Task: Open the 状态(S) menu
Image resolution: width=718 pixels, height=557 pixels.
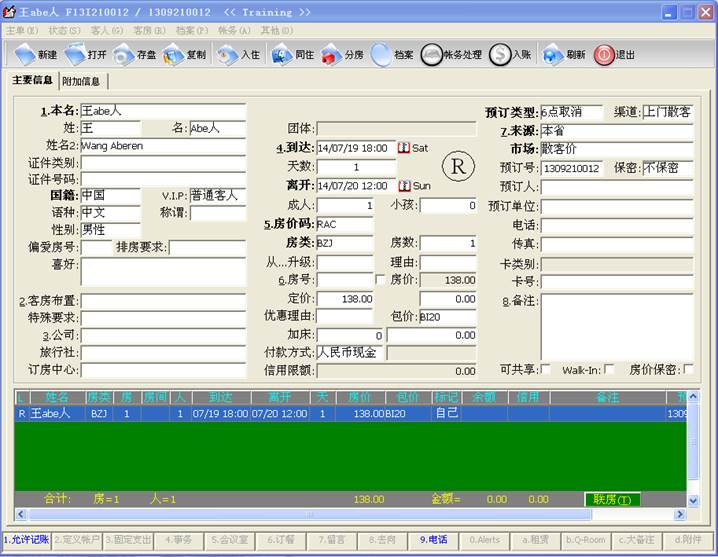Action: 64,31
